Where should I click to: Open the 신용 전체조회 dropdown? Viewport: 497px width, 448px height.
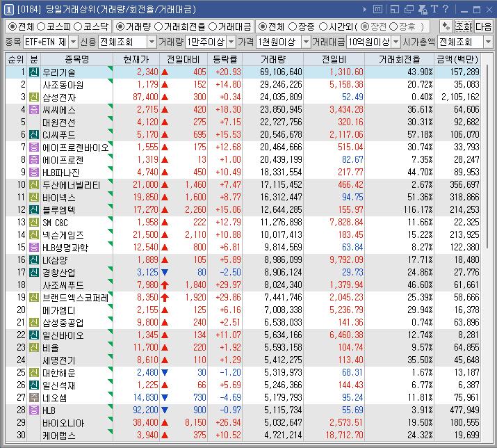[152, 42]
